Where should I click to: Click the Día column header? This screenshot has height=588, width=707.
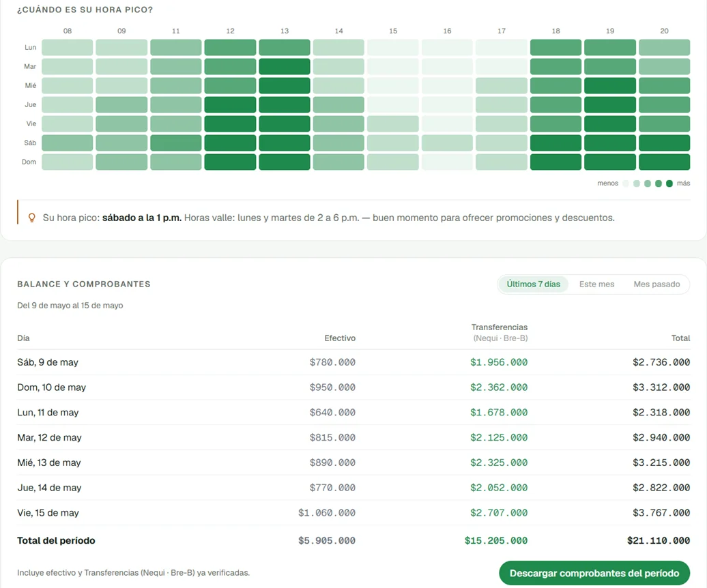point(23,338)
